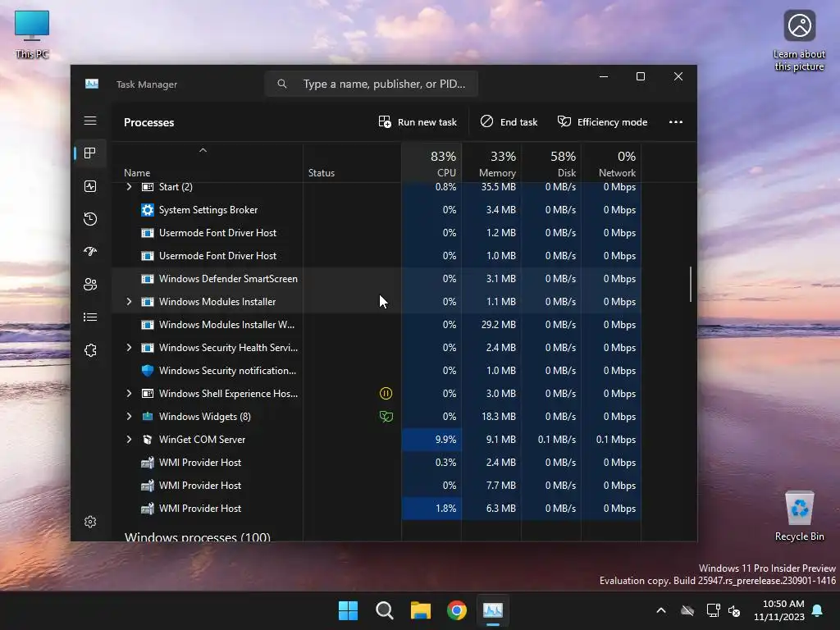Click the End task button
Viewport: 840px width, 630px height.
(509, 122)
